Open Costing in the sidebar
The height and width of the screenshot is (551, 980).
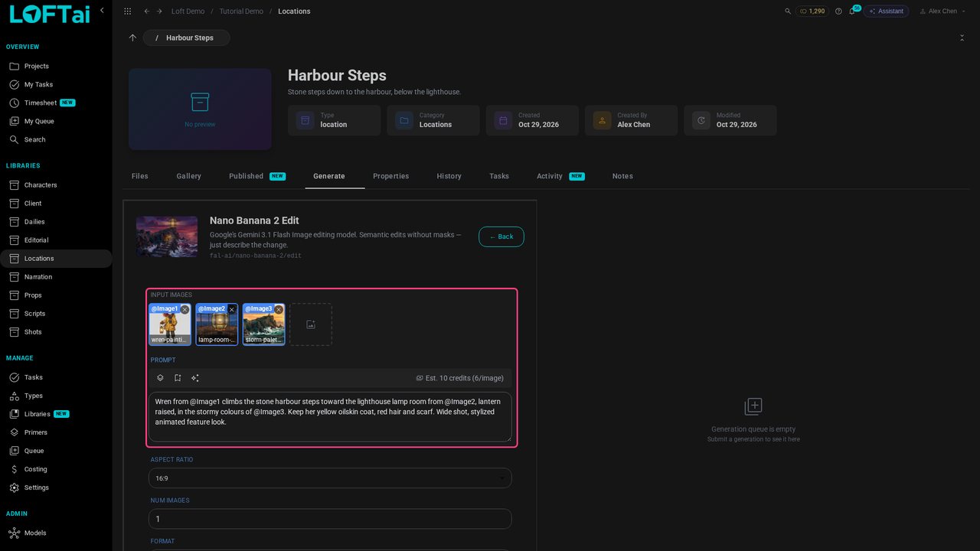(56, 469)
